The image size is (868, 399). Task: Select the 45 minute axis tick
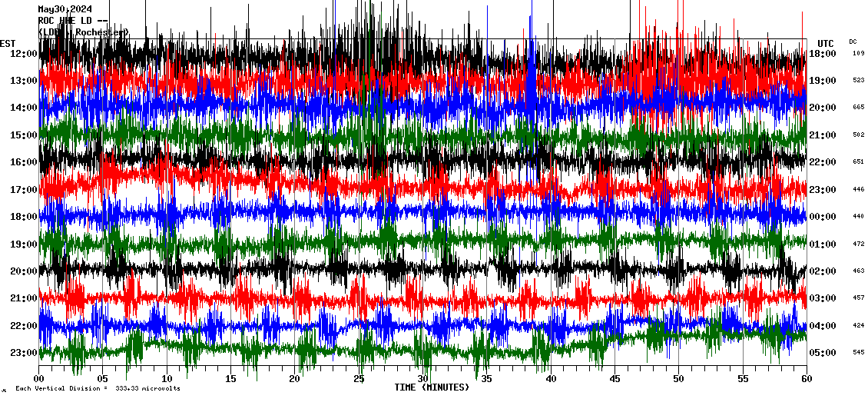click(615, 379)
